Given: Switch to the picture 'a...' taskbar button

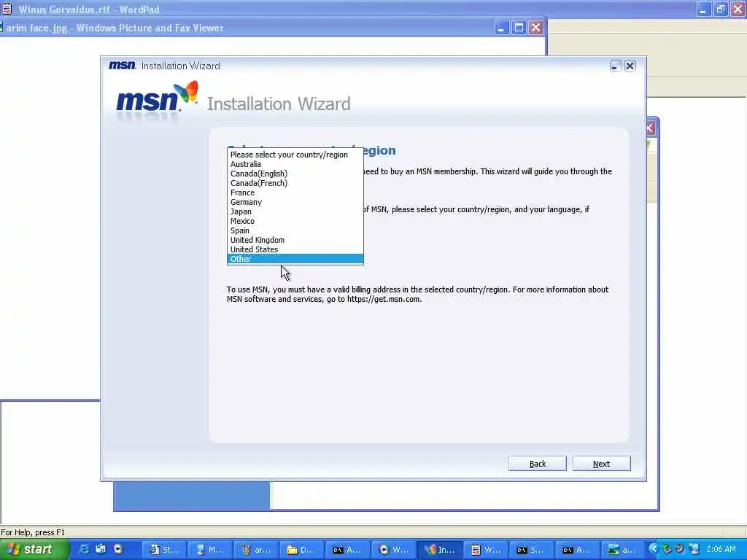Looking at the screenshot, I should click(x=623, y=550).
